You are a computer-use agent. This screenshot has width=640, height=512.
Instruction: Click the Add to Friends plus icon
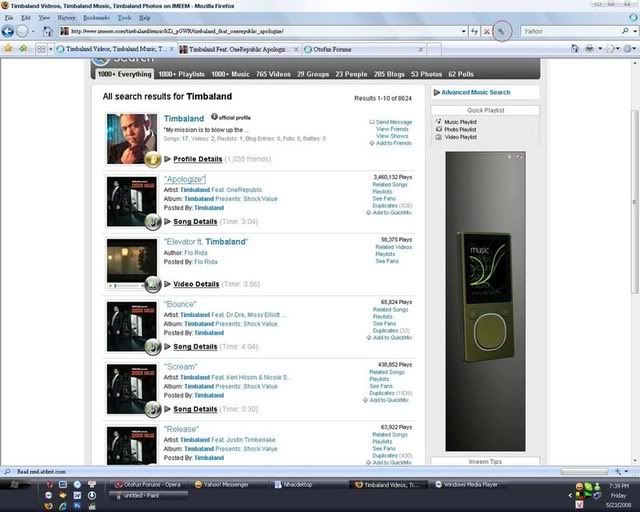pyautogui.click(x=372, y=143)
